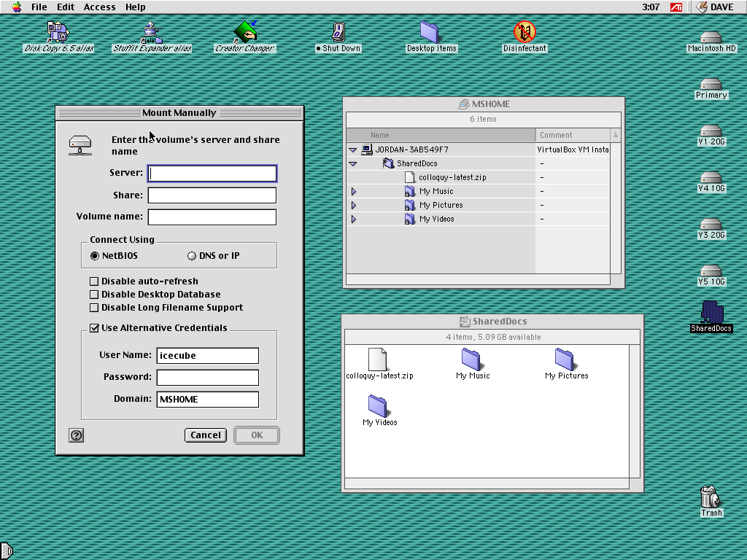The height and width of the screenshot is (560, 747).
Task: Click the SharedDocs window title bar
Action: (x=492, y=322)
